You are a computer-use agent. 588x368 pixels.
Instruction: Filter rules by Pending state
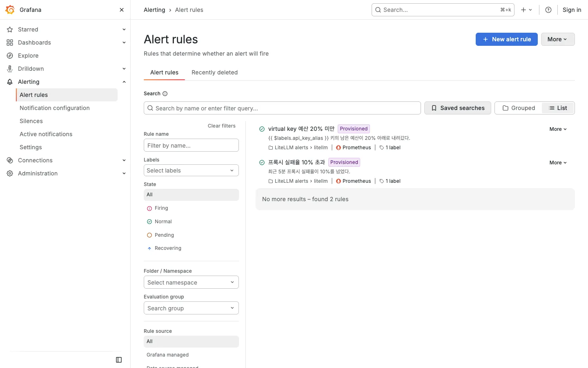pos(191,235)
